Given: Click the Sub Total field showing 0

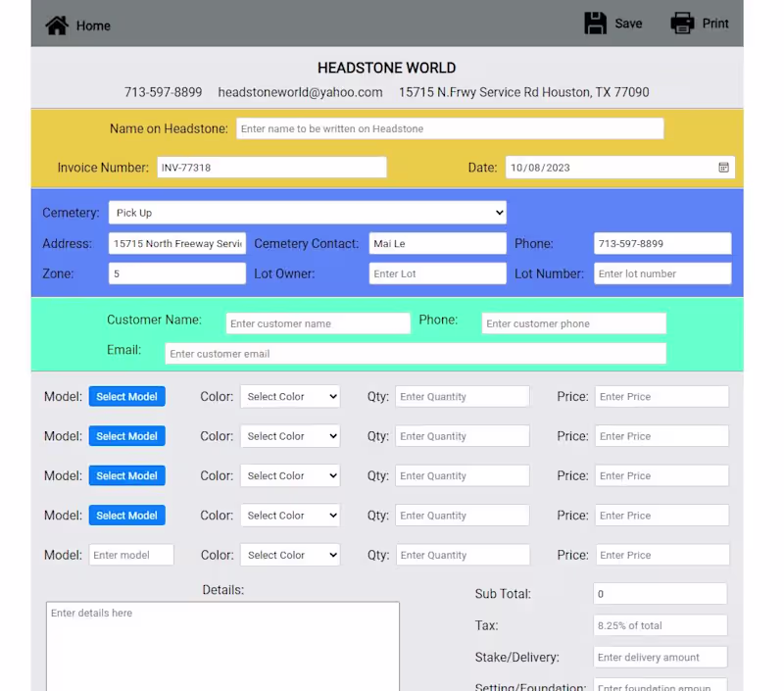Looking at the screenshot, I should (x=660, y=594).
